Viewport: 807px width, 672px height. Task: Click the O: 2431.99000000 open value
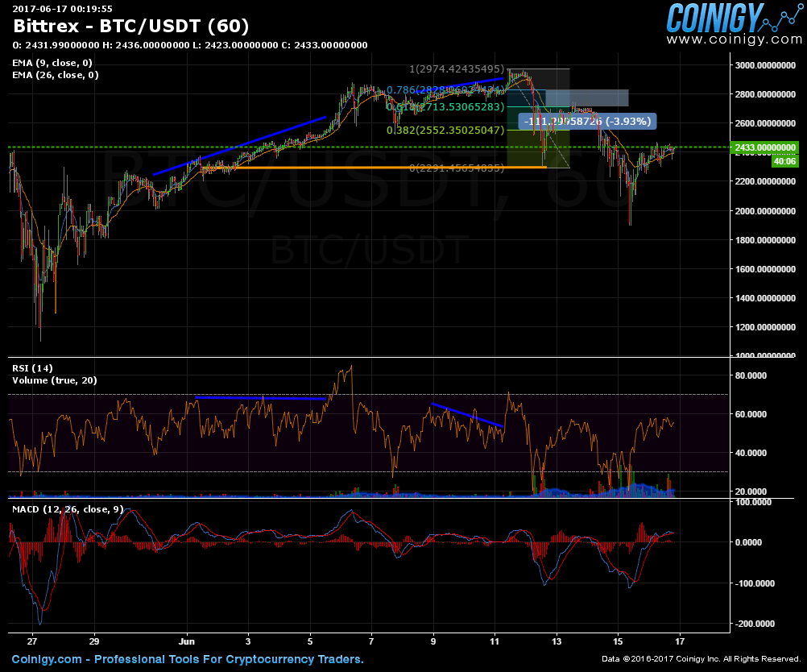56,45
